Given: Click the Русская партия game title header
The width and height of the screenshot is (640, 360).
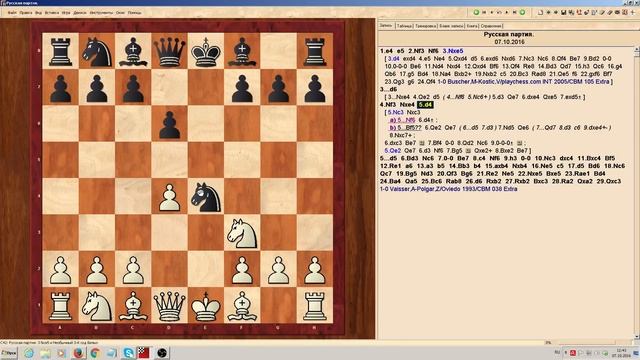Looking at the screenshot, I should (x=509, y=35).
